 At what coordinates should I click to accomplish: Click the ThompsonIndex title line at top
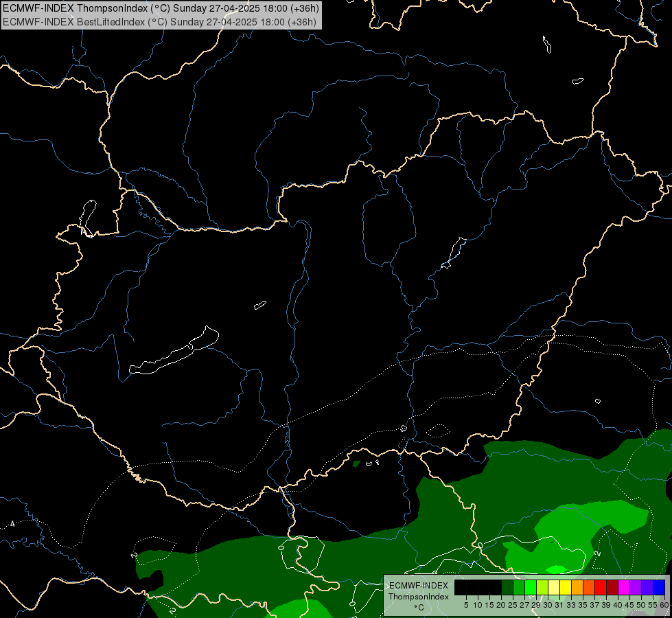[x=161, y=8]
